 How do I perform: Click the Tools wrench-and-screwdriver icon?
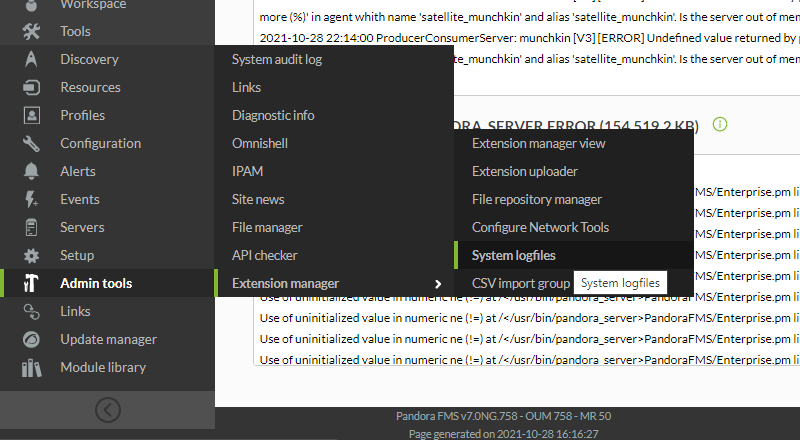click(31, 32)
